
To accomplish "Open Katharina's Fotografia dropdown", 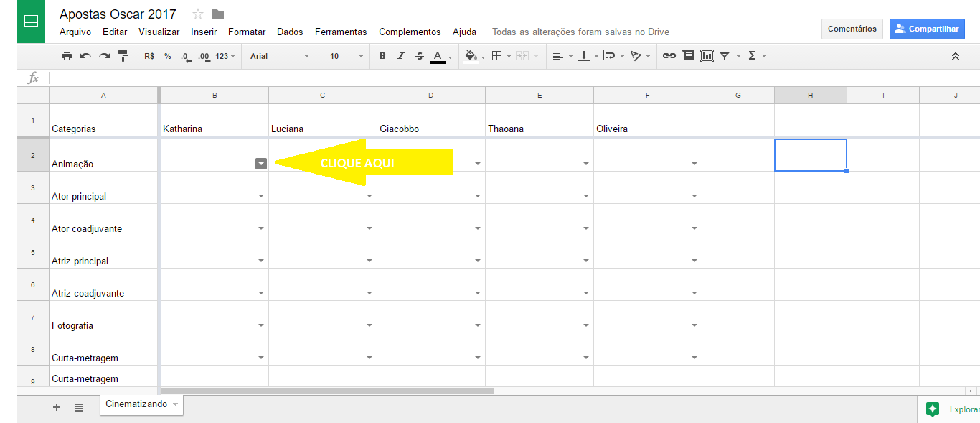I will point(261,325).
